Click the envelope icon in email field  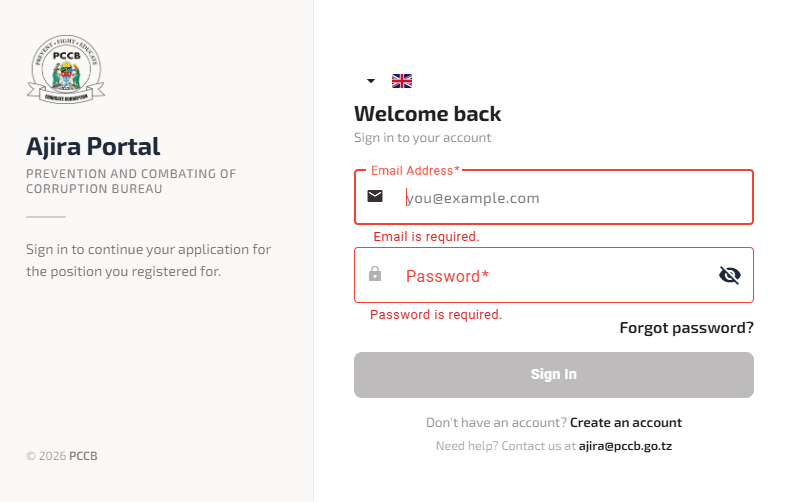click(375, 196)
